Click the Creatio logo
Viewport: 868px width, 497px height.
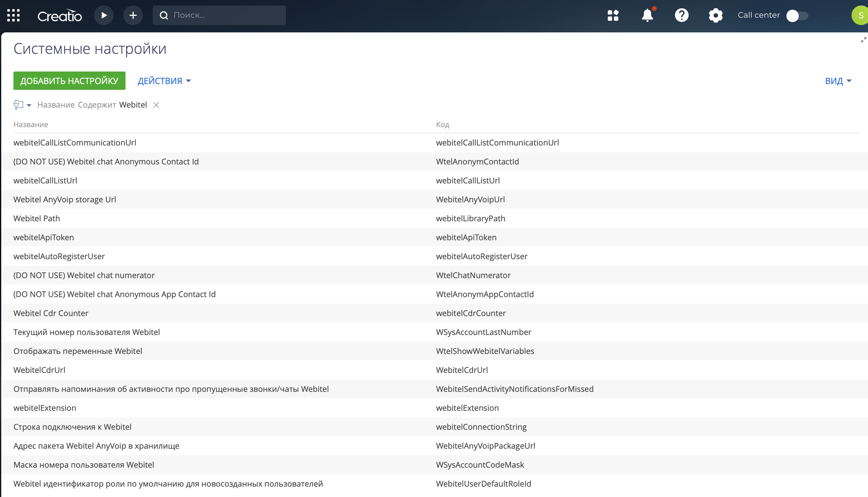[60, 15]
